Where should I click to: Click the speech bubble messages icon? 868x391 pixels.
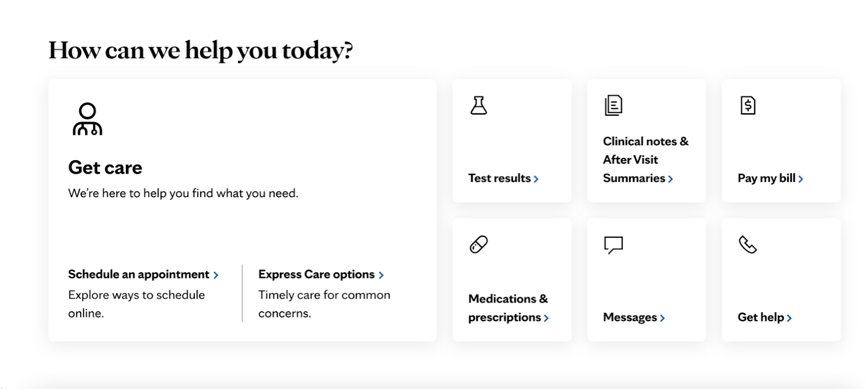614,245
